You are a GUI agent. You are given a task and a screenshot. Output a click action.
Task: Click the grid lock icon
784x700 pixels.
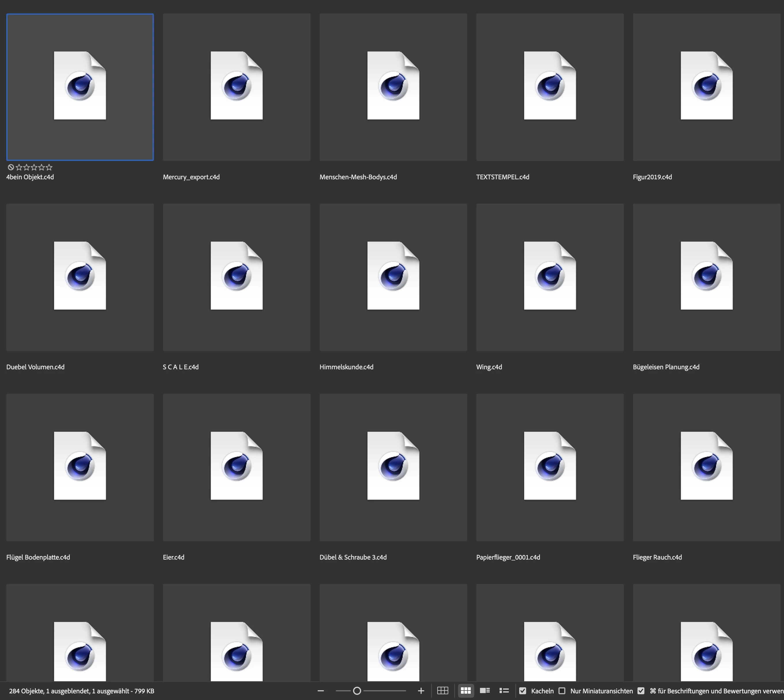click(442, 691)
